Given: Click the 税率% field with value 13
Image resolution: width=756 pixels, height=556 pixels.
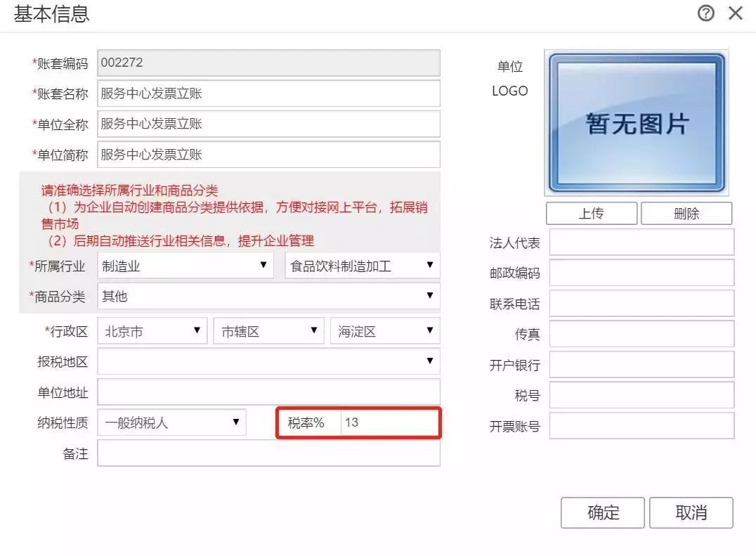Looking at the screenshot, I should pos(389,422).
